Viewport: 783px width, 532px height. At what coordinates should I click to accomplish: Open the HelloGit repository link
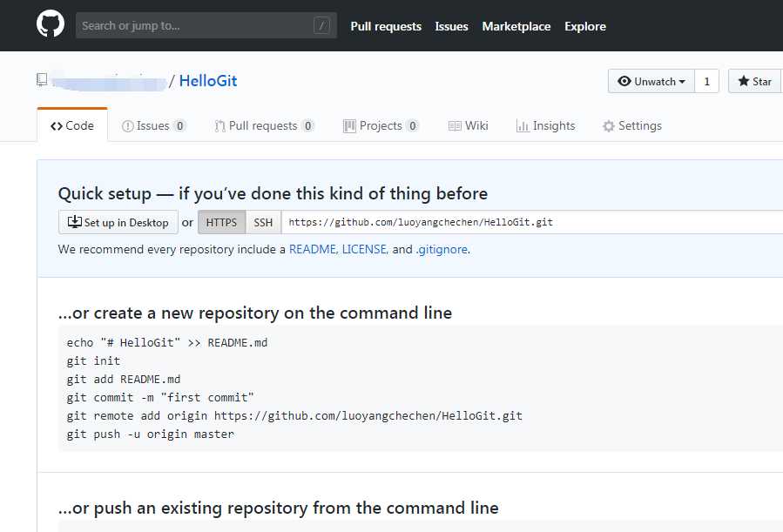coord(208,81)
